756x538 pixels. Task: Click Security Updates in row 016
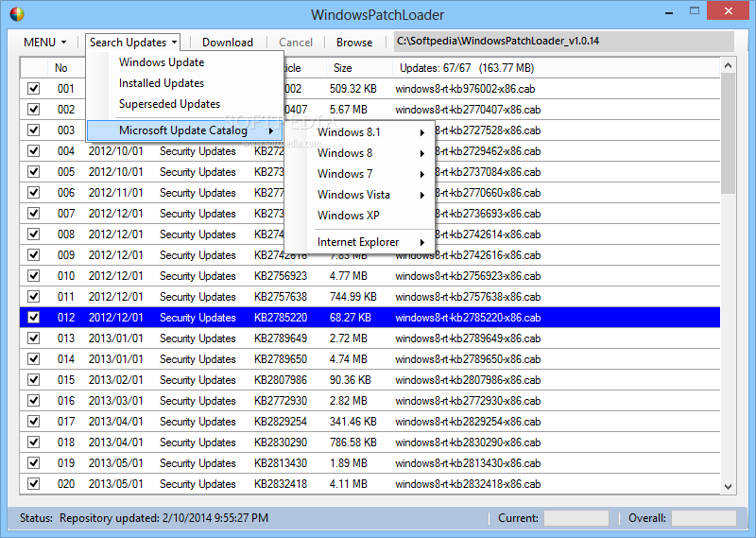coord(198,401)
